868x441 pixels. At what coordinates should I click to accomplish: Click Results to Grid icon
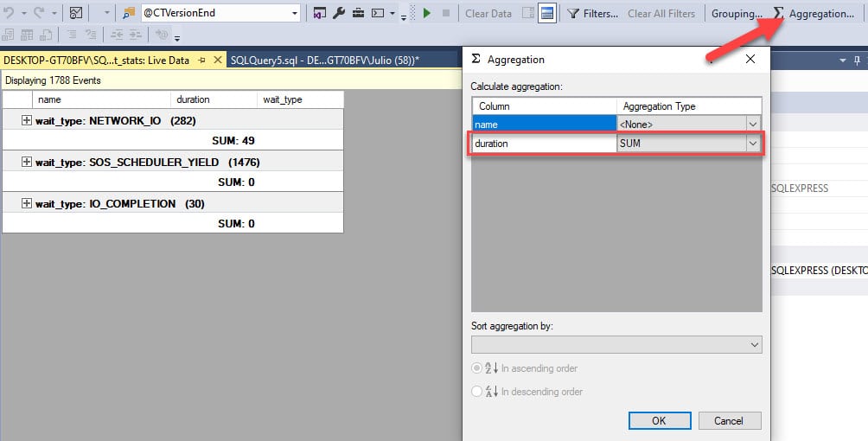coord(27,35)
